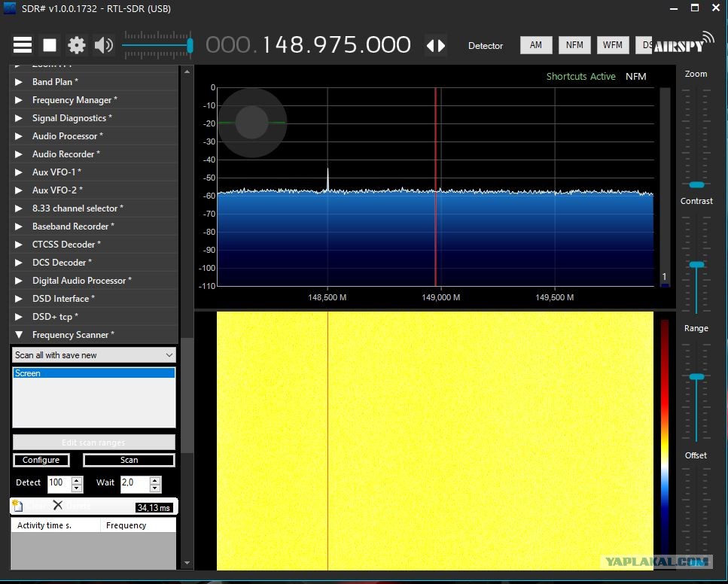Open the 'Scan all with save new' dropdown
Screen dimensions: 728x584
94,355
